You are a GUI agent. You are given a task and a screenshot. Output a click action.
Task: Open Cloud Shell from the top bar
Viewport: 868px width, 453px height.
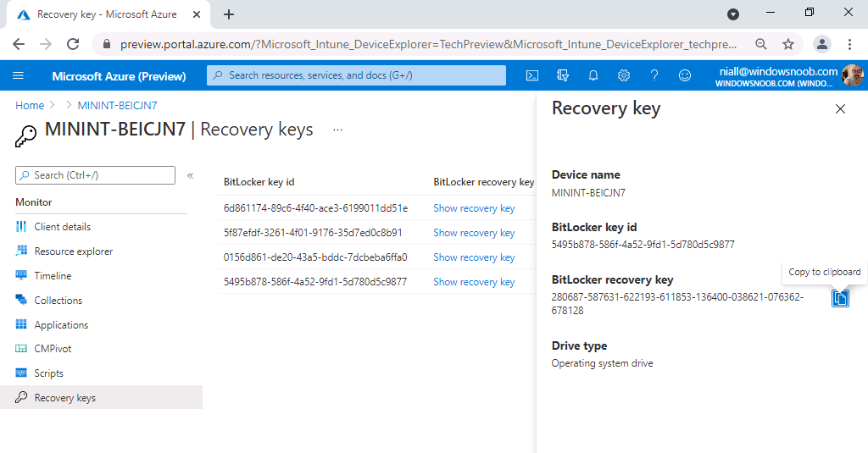(x=532, y=75)
